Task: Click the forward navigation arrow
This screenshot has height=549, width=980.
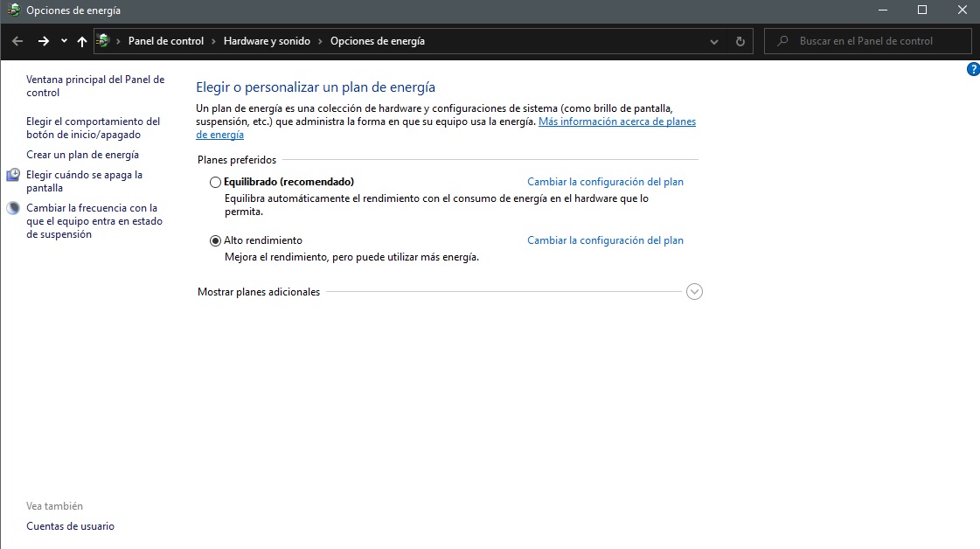Action: pos(44,41)
